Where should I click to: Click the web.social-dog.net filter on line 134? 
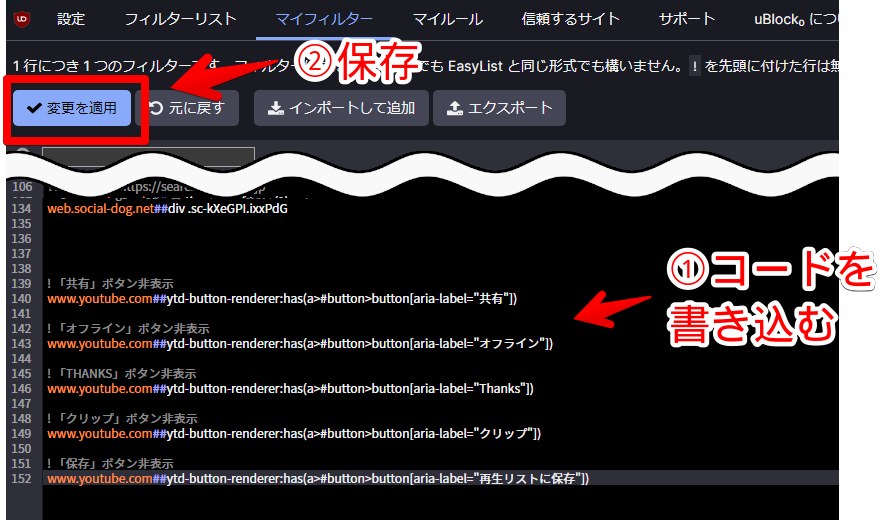(167, 209)
